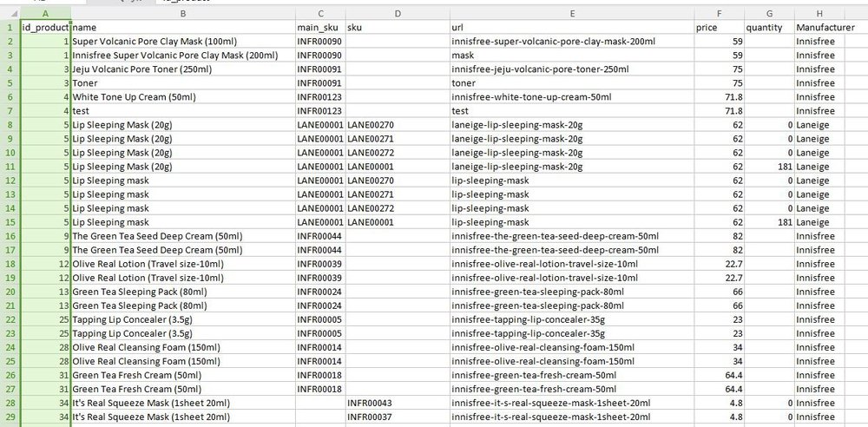Select Laneige manufacturer cell in row 8
This screenshot has height=427, width=868.
(x=819, y=125)
